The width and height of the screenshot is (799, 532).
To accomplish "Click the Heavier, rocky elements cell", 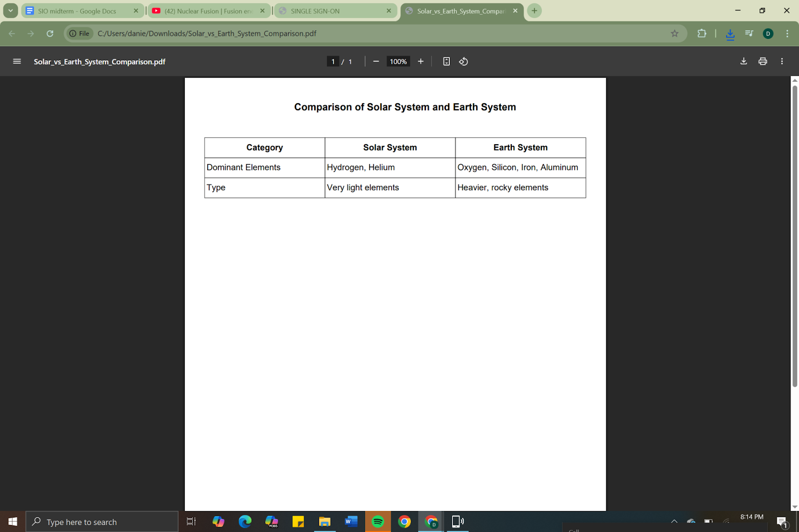I will coord(520,188).
